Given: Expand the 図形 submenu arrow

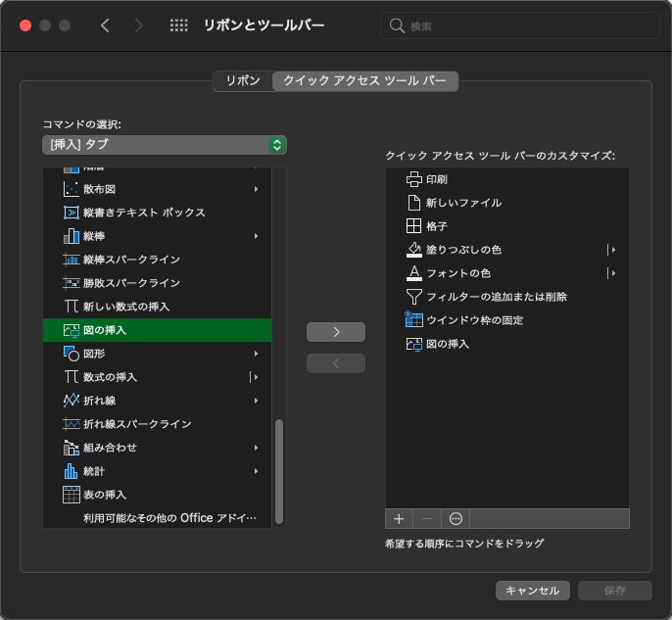Looking at the screenshot, I should pos(256,354).
